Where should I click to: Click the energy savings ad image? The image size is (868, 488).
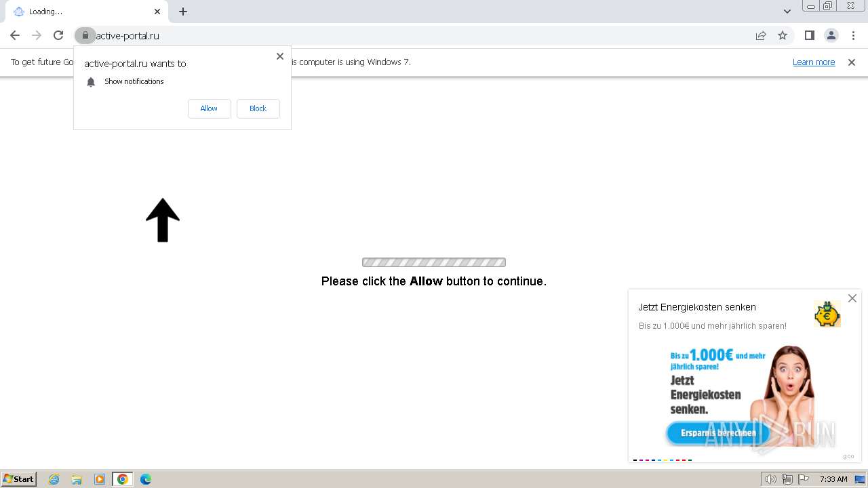point(740,396)
